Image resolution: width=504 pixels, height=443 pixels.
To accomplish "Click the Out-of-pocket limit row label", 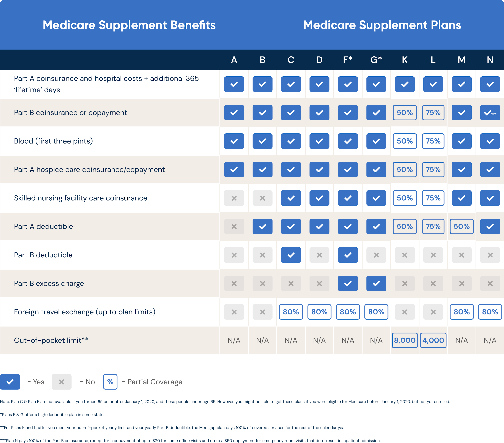I will tap(51, 340).
